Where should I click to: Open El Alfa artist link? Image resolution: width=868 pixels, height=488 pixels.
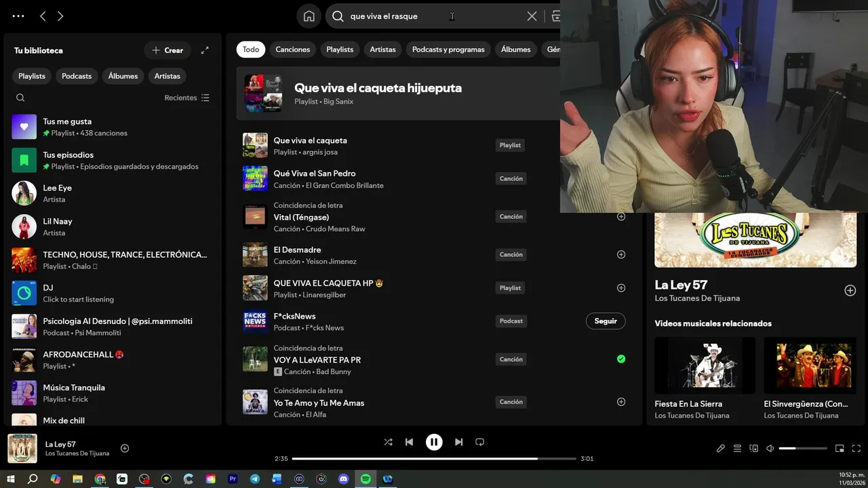coord(316,414)
